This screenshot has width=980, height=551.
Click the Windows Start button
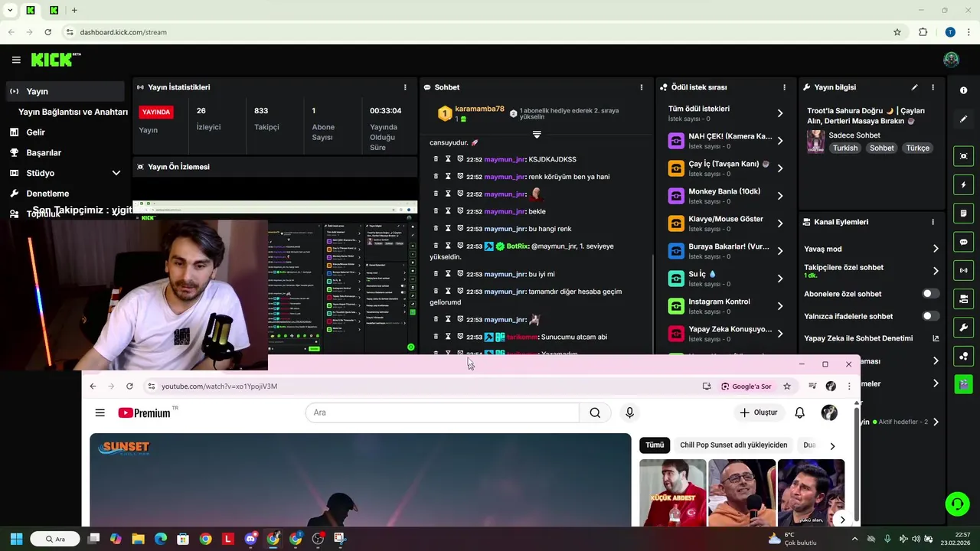(x=16, y=539)
